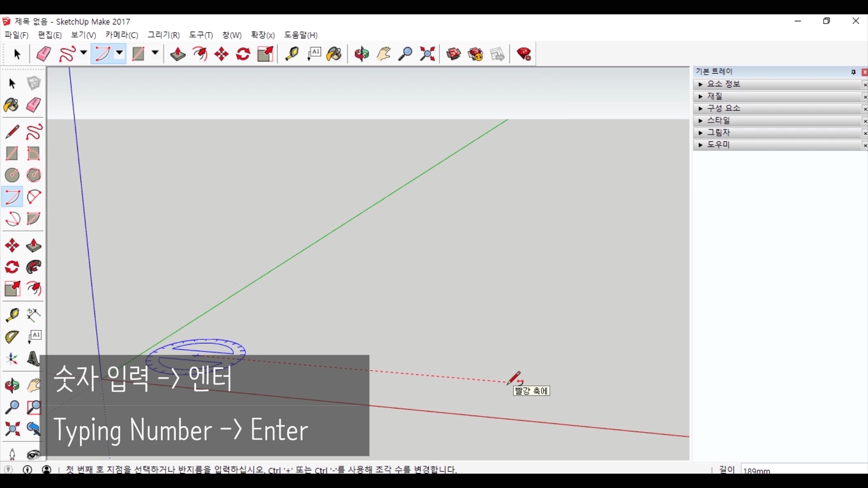Open the 카메라(C) menu
This screenshot has width=868, height=488.
122,35
